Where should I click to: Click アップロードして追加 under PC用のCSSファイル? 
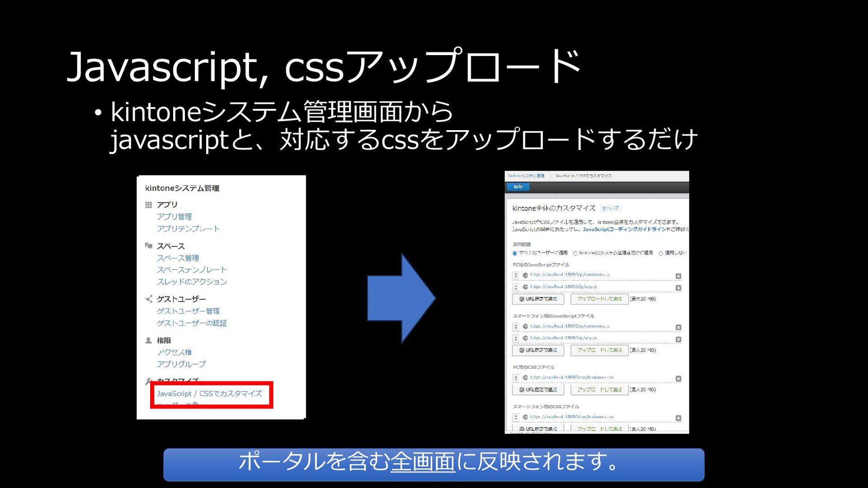pos(599,389)
